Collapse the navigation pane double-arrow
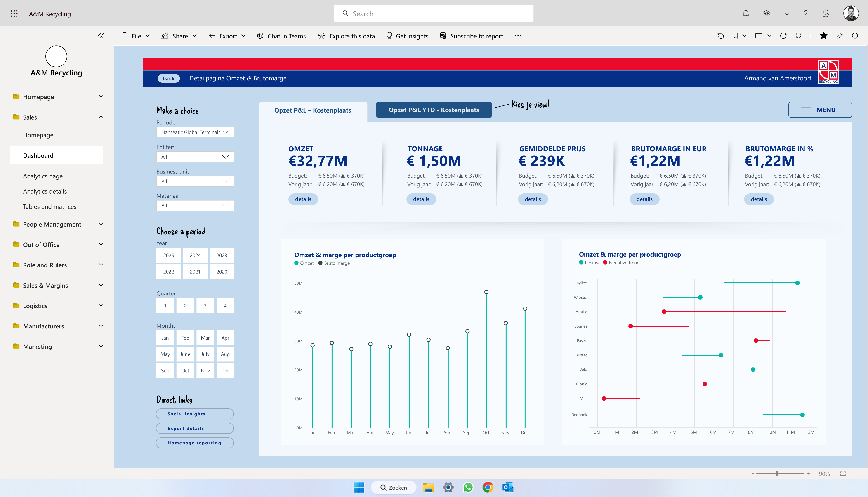This screenshot has width=868, height=497. (101, 35)
